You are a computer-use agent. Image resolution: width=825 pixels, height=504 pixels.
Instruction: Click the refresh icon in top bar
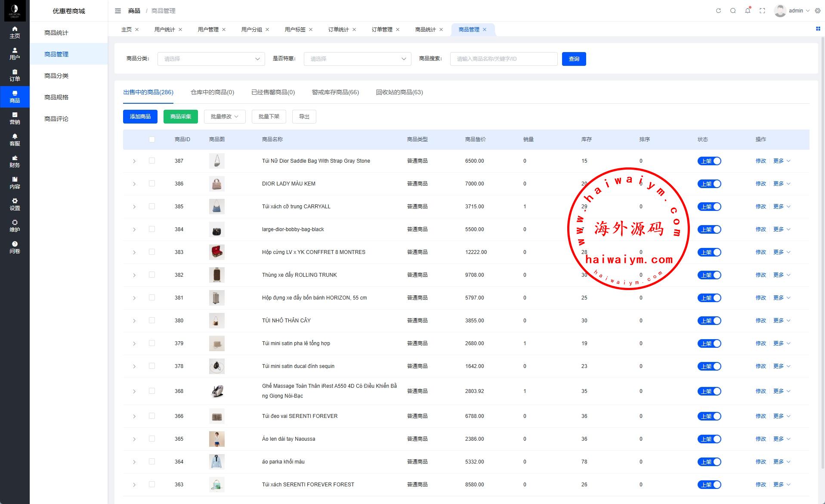click(x=718, y=11)
